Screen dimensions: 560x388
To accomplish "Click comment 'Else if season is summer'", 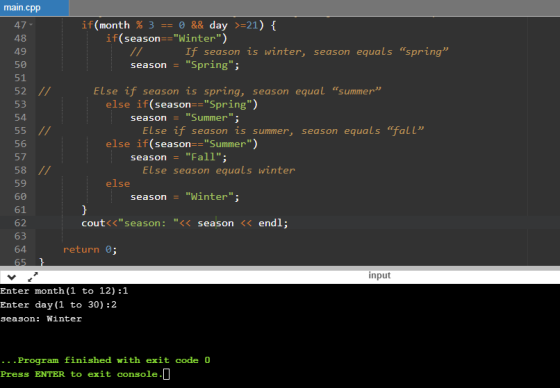I will tap(283, 131).
